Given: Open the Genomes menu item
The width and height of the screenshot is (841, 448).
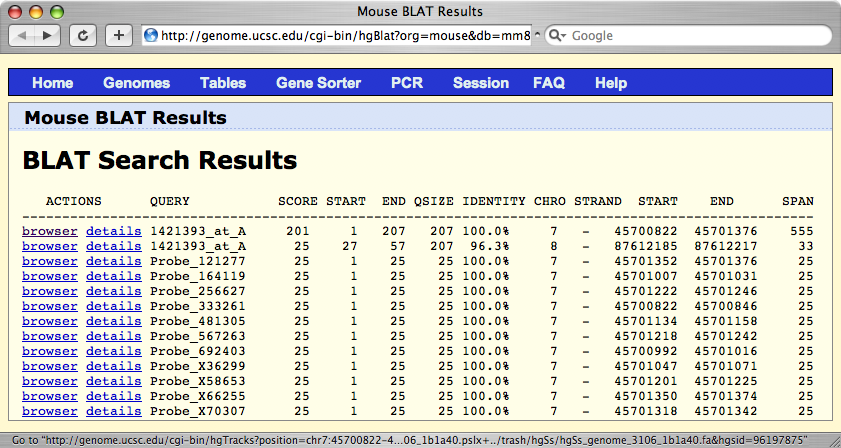Looking at the screenshot, I should click(x=136, y=83).
